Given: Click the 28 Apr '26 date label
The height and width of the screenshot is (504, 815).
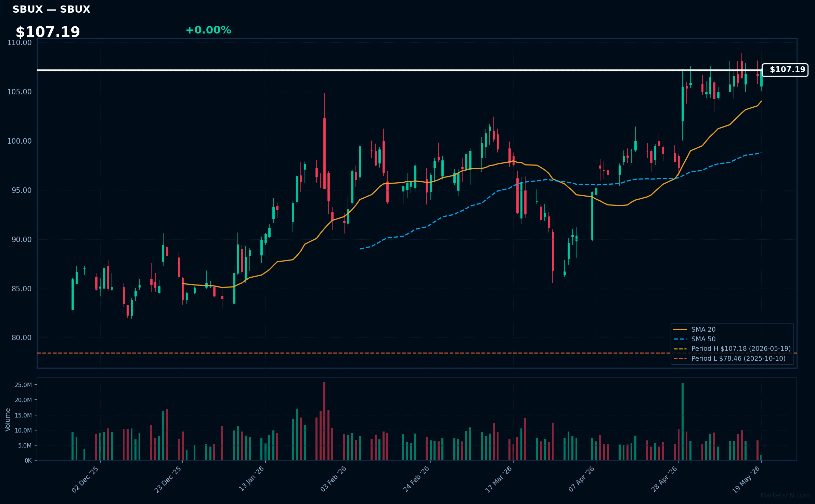Looking at the screenshot, I should [664, 479].
